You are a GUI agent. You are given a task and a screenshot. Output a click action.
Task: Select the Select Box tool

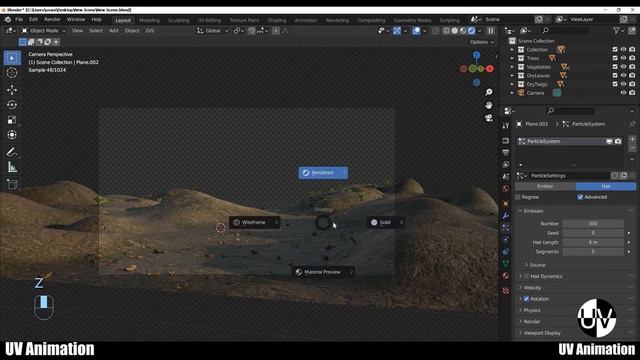[12, 58]
